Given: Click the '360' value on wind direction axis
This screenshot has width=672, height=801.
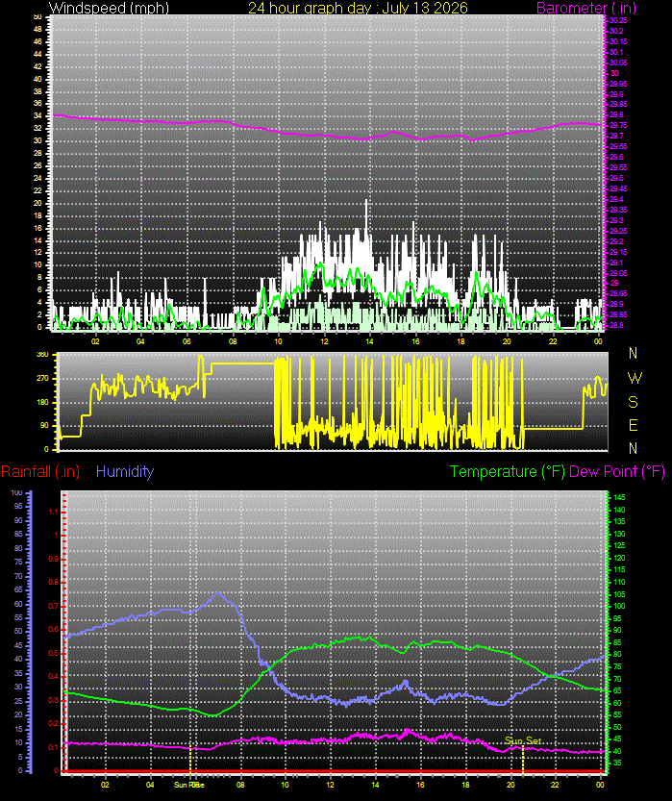Looking at the screenshot, I should pyautogui.click(x=43, y=355).
